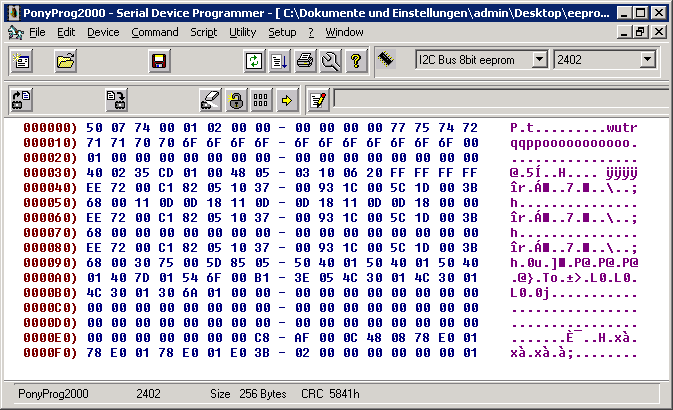Open the question mark help menu
Viewport: 673px width, 410px height.
tap(311, 32)
